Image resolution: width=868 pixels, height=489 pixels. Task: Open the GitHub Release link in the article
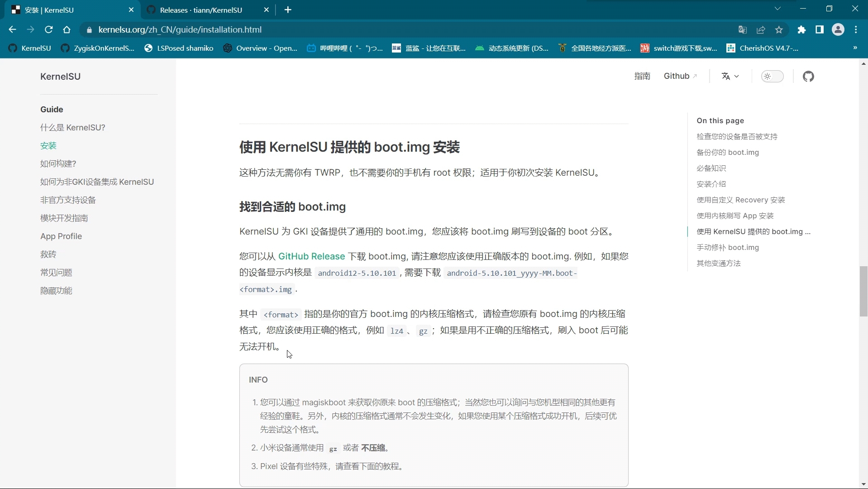(x=311, y=256)
